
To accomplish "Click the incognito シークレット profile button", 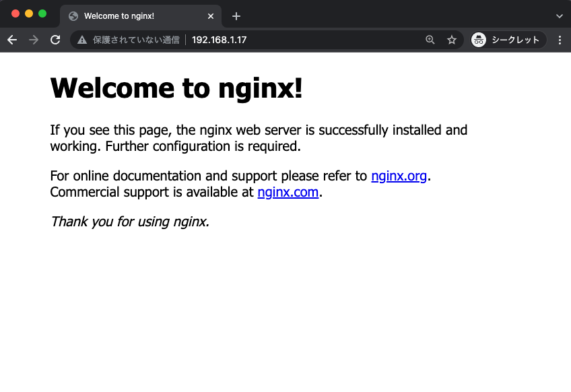I will click(508, 40).
